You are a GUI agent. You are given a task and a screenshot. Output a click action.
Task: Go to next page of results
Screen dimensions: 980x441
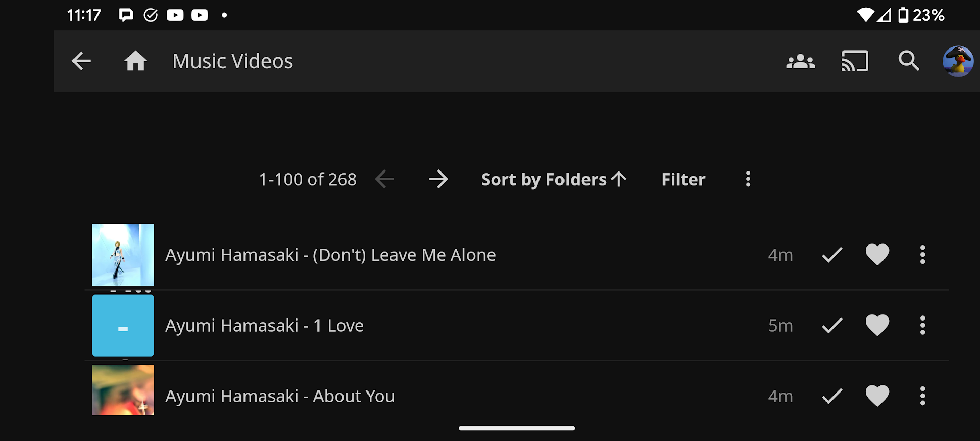point(438,179)
